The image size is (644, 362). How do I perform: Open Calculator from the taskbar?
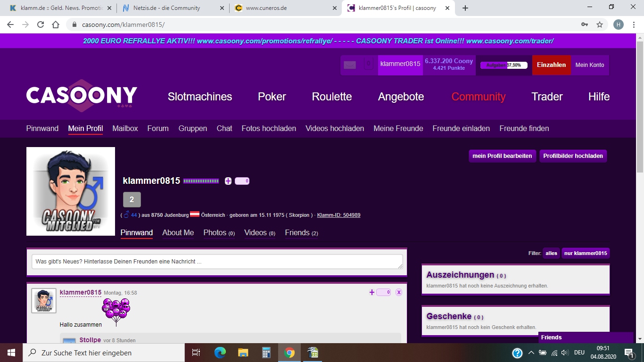click(266, 353)
